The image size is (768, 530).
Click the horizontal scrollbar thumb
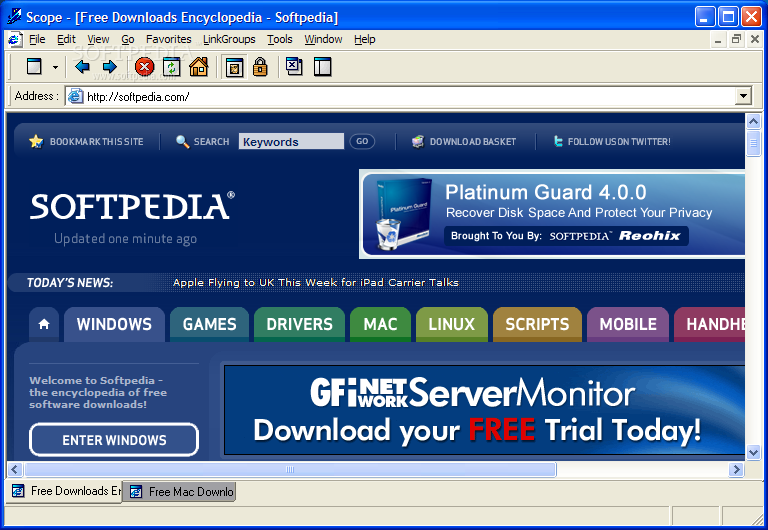coord(290,469)
